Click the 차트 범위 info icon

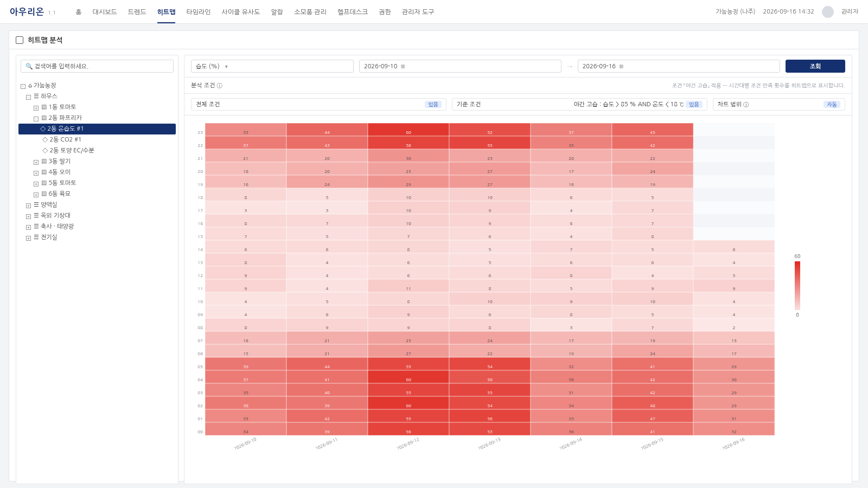[x=746, y=105]
